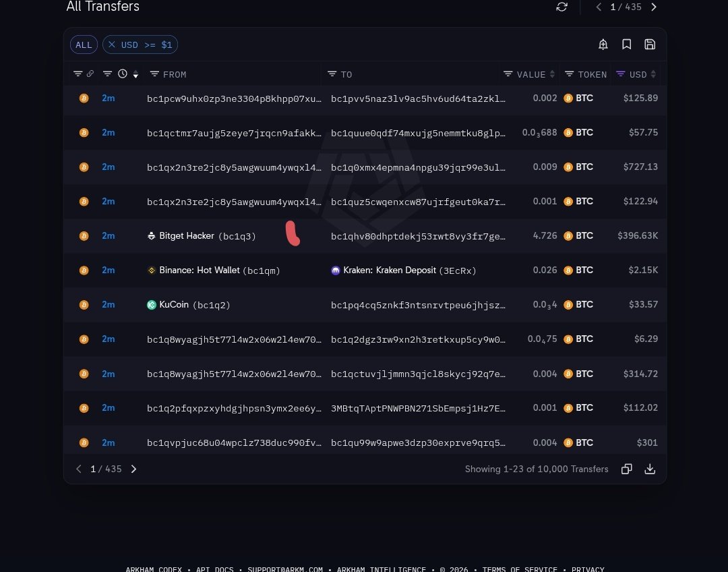Open recipient bc1qctuvjljmmn3qjcl8skycj92q7e
Screen dimensions: 728x572
coord(418,374)
